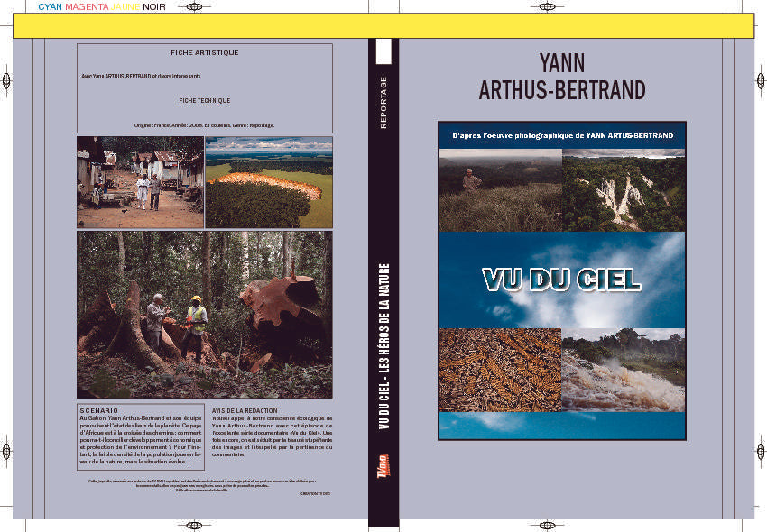Click the 'Au Gabon, Yann Arthus-Bertrand' scenario paragraph

coord(141,440)
